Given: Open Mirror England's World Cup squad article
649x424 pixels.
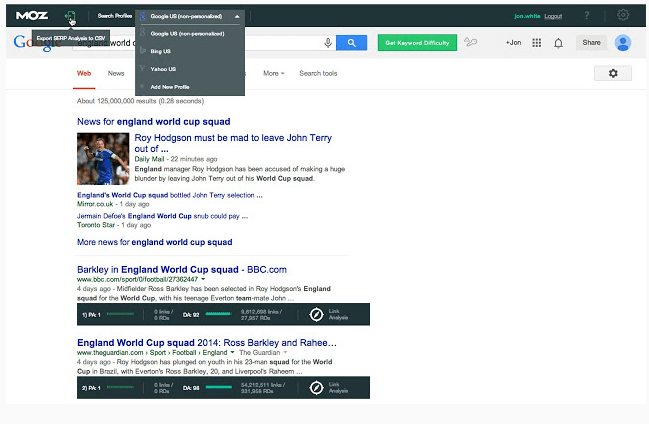Looking at the screenshot, I should click(x=170, y=195).
